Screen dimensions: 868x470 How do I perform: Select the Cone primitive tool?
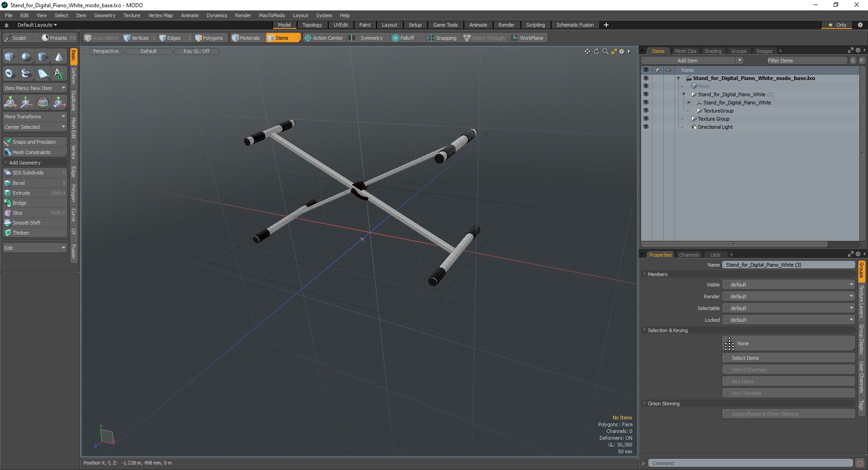coord(59,57)
